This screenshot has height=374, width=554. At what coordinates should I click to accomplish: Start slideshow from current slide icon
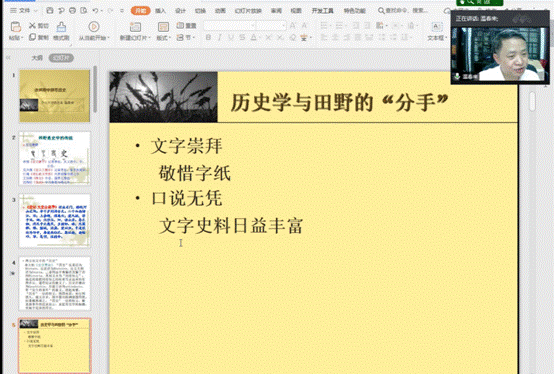94,26
